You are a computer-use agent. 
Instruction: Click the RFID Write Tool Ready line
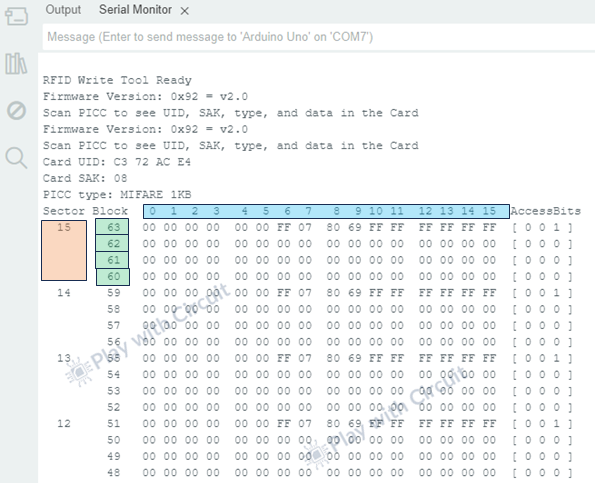pos(117,80)
